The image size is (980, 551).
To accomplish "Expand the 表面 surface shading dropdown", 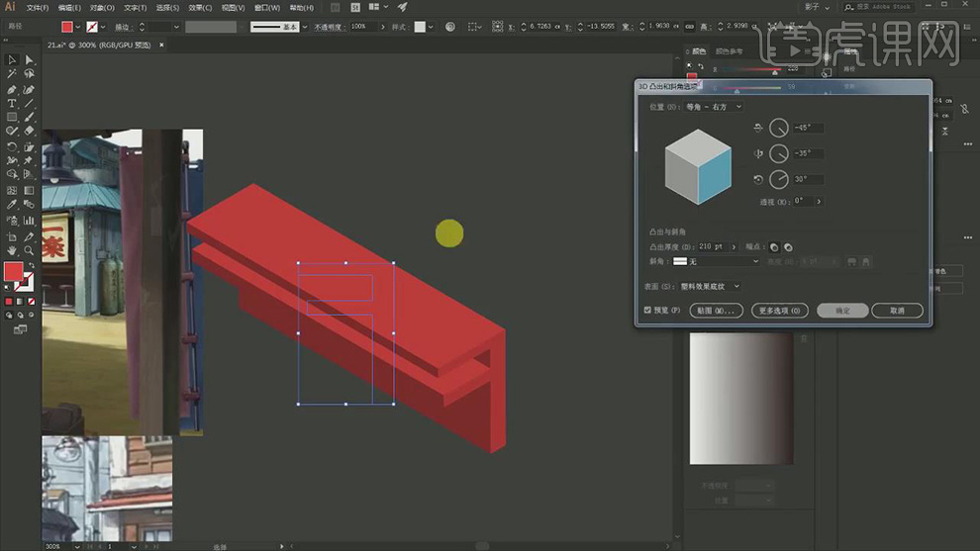I will click(x=711, y=286).
